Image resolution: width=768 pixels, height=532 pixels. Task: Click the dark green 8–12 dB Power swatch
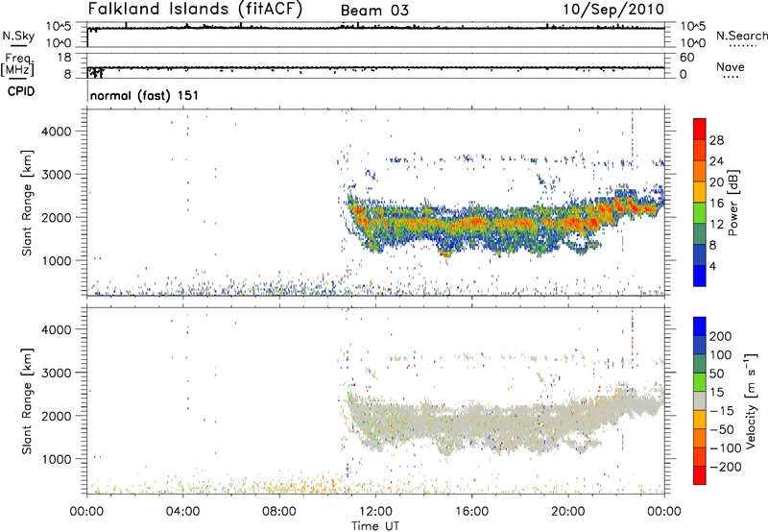click(700, 234)
